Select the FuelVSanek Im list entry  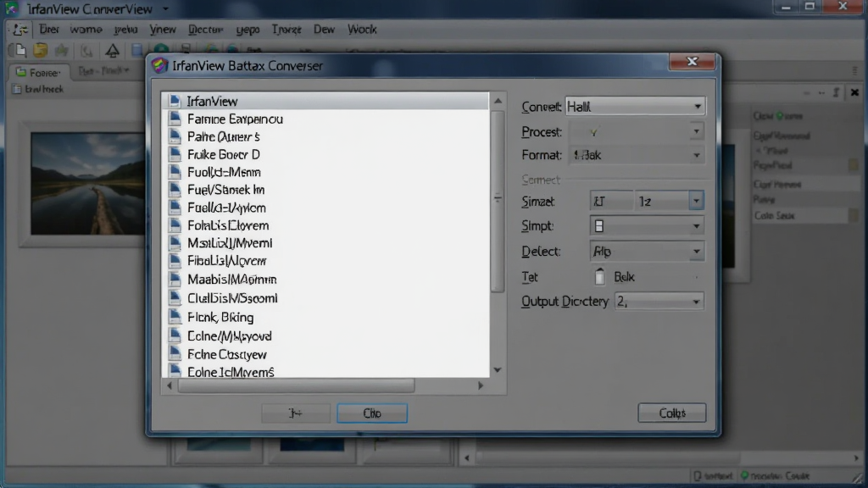[225, 190]
